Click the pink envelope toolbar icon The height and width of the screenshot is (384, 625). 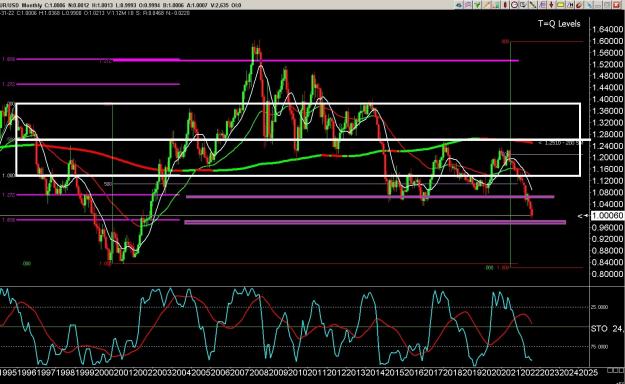[x=468, y=5]
